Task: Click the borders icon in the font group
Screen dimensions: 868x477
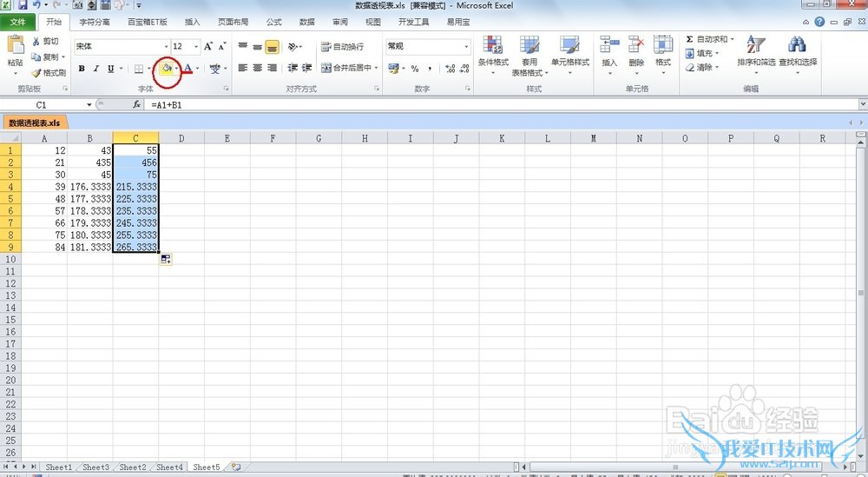Action: [139, 69]
